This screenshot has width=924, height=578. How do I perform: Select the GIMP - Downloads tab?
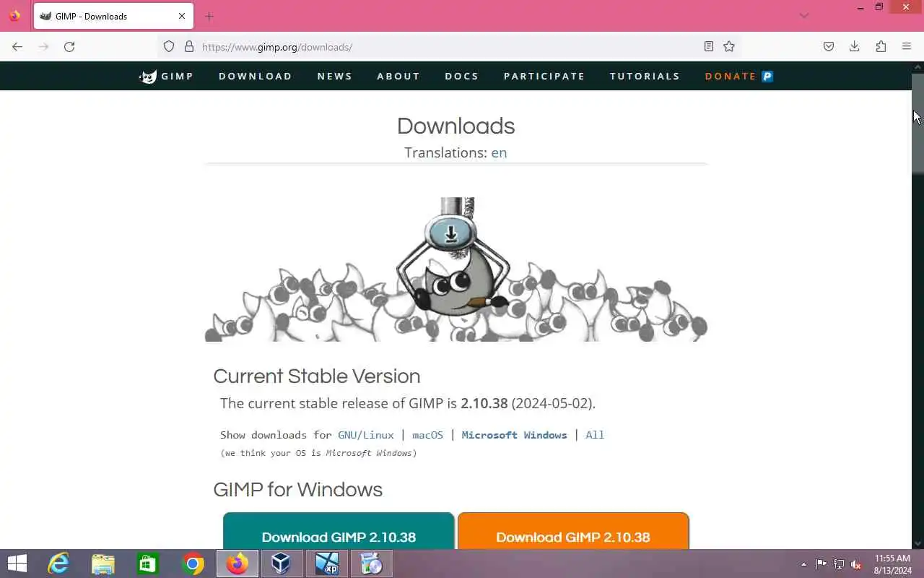pyautogui.click(x=113, y=16)
